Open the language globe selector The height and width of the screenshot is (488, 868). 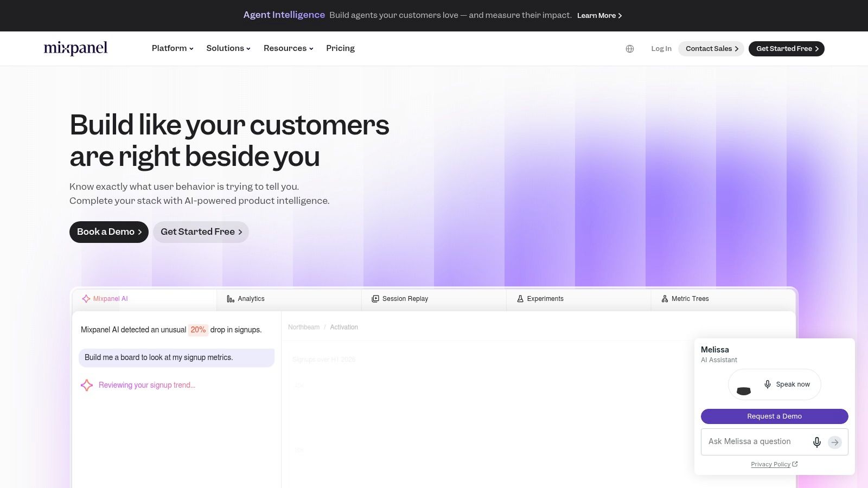click(630, 49)
